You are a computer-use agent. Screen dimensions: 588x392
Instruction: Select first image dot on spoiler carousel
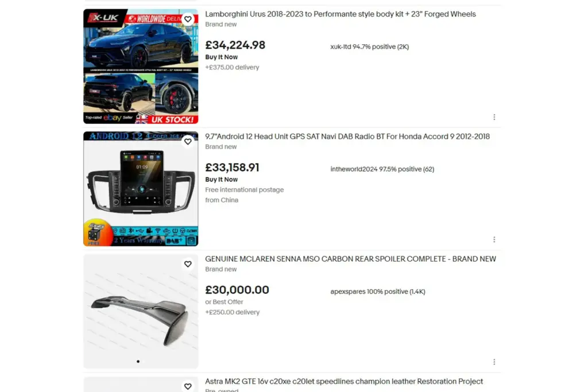point(138,362)
